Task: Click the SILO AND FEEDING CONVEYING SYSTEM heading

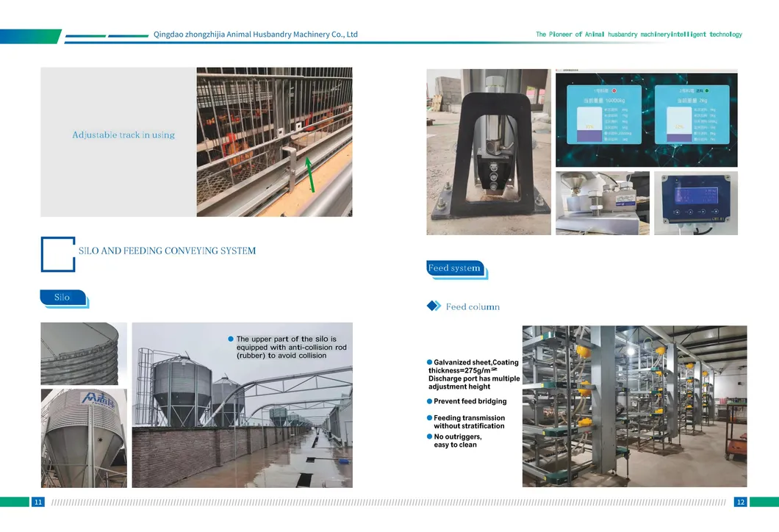Action: [x=168, y=251]
